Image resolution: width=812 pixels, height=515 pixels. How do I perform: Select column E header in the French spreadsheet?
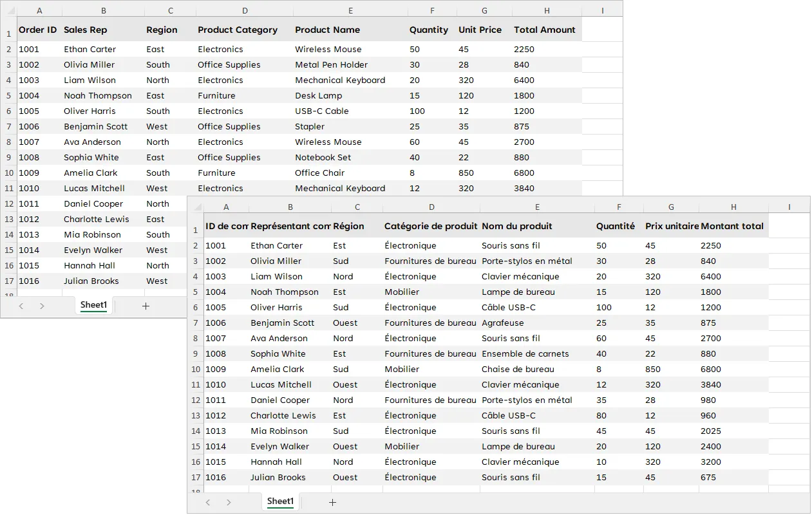coord(537,207)
